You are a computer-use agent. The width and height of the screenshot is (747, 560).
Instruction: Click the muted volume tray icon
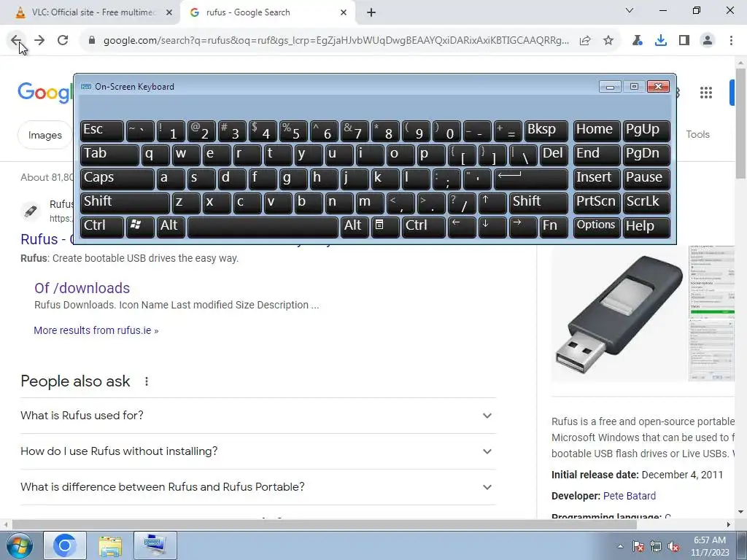tap(673, 546)
